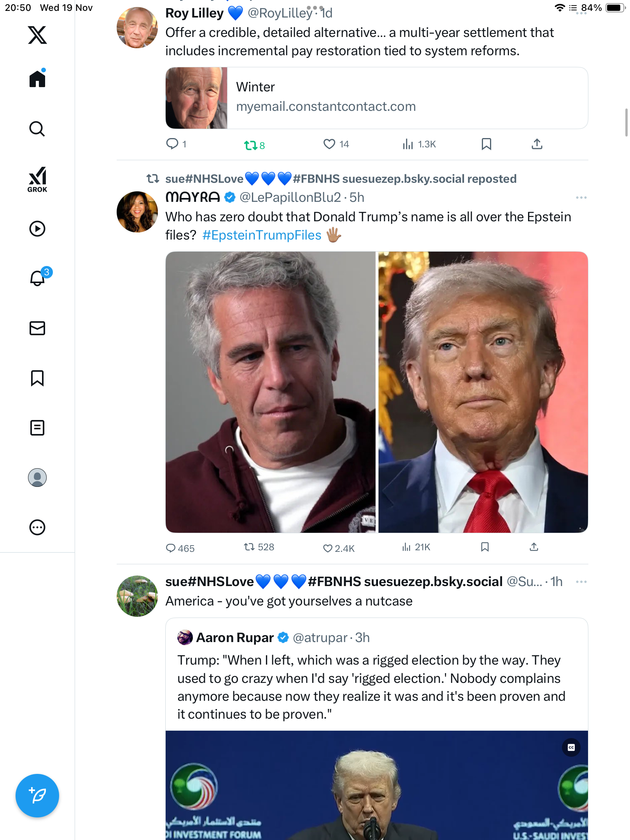Open Aaron Rupar's quoted post
The image size is (630, 840).
click(x=371, y=687)
